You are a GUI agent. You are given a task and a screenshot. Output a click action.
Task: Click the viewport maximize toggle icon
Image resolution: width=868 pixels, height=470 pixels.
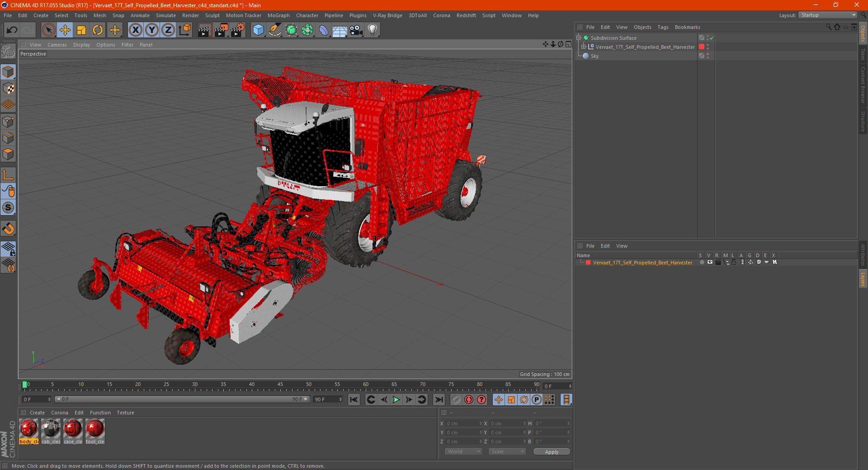tap(568, 44)
